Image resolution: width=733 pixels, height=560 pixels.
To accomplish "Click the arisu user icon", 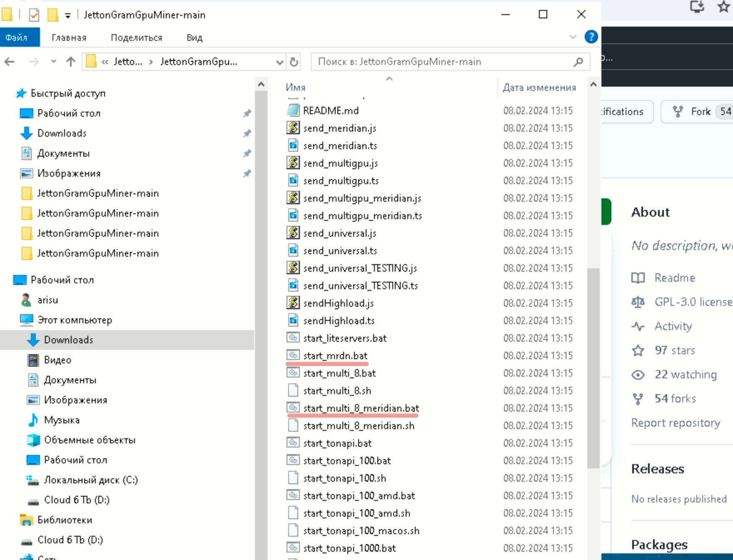I will pos(26,300).
